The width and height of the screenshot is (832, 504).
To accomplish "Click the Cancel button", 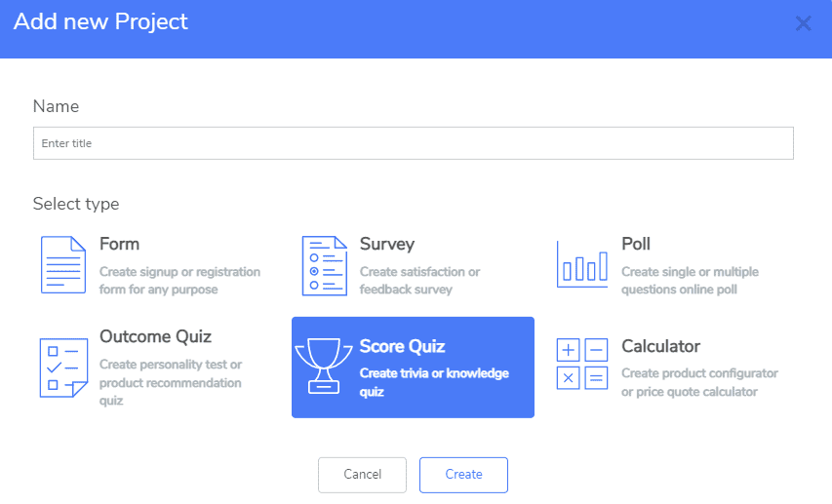I will tap(363, 475).
